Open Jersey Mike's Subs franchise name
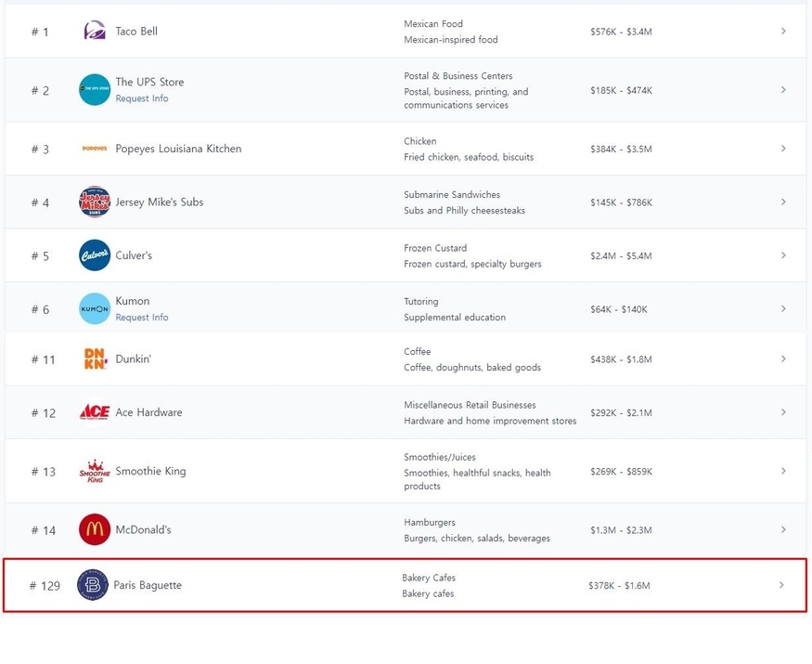This screenshot has width=812, height=664. (x=160, y=202)
